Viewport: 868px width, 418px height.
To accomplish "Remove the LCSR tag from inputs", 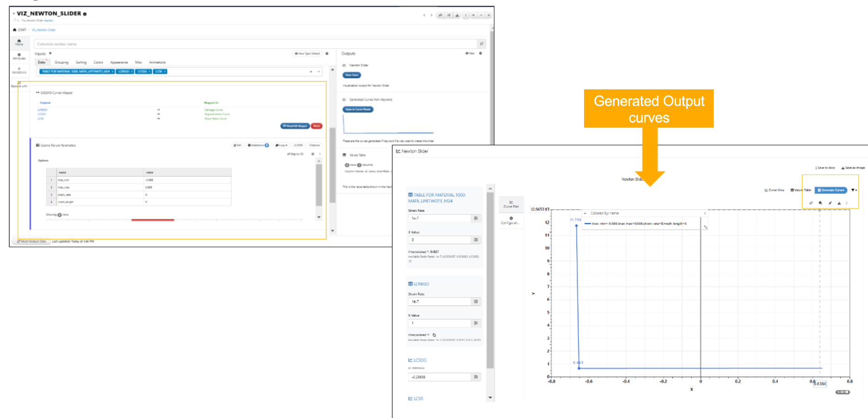I will click(165, 71).
